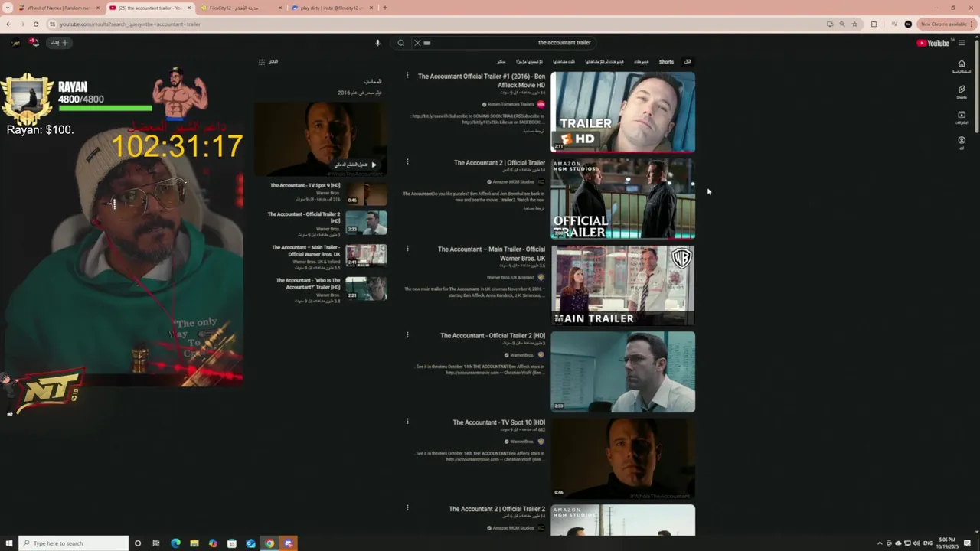Open The Accountant 2 Official Trailer title
980x551 pixels.
(x=499, y=163)
